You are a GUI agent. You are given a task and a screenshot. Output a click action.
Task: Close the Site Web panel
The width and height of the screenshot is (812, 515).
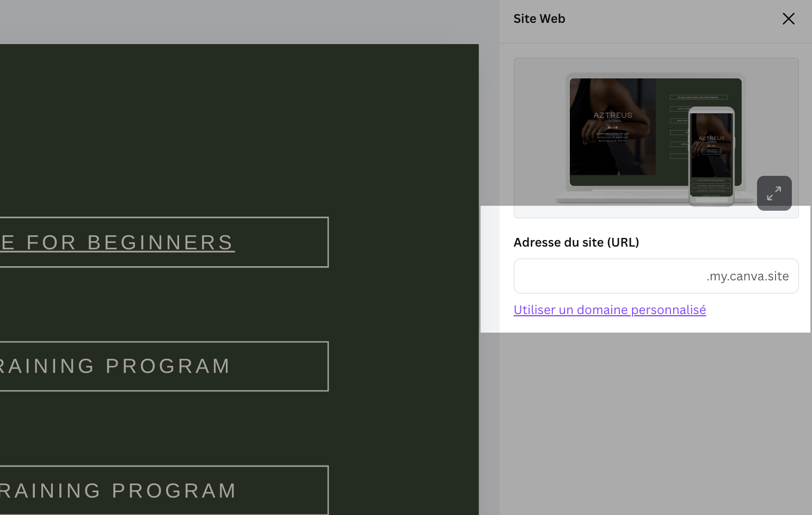click(x=788, y=19)
